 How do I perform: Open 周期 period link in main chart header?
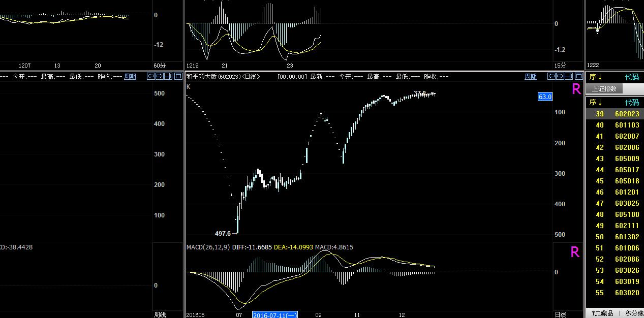530,77
